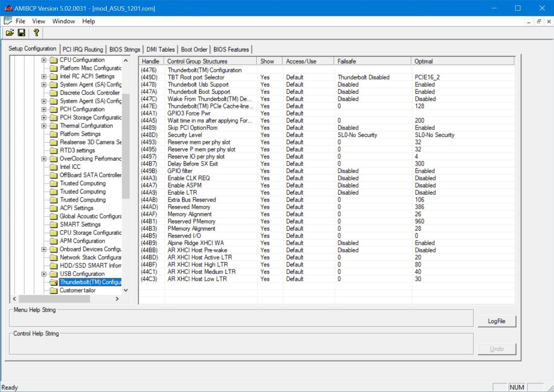Click the tree's horizontal scrollbar right arrow
Screen dimensions: 554x392
coord(117,299)
